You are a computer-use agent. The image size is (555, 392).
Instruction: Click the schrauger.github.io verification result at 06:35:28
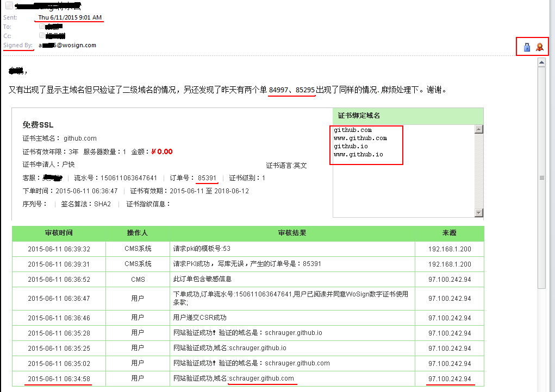tap(292, 333)
